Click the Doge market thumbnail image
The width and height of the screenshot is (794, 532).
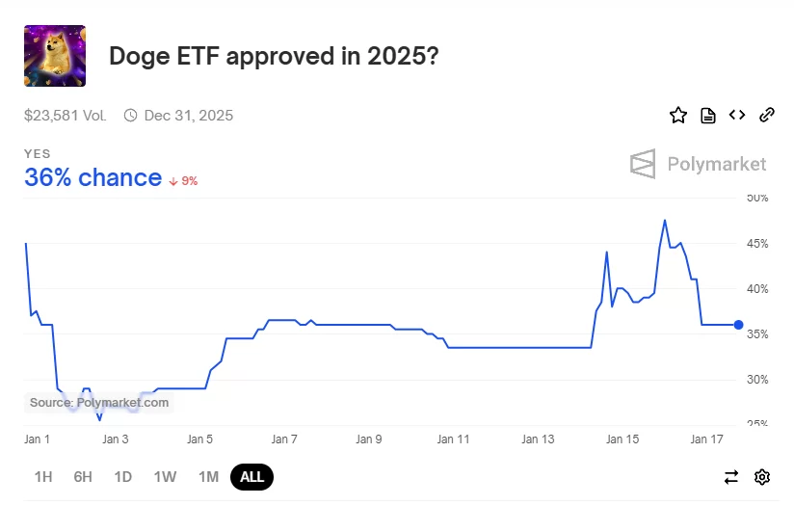(55, 56)
